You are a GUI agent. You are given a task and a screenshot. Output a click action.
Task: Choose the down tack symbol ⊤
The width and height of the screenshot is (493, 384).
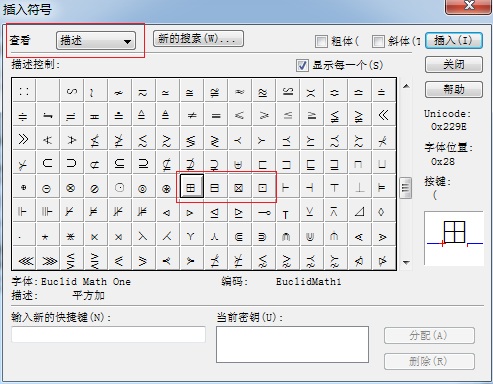click(335, 187)
